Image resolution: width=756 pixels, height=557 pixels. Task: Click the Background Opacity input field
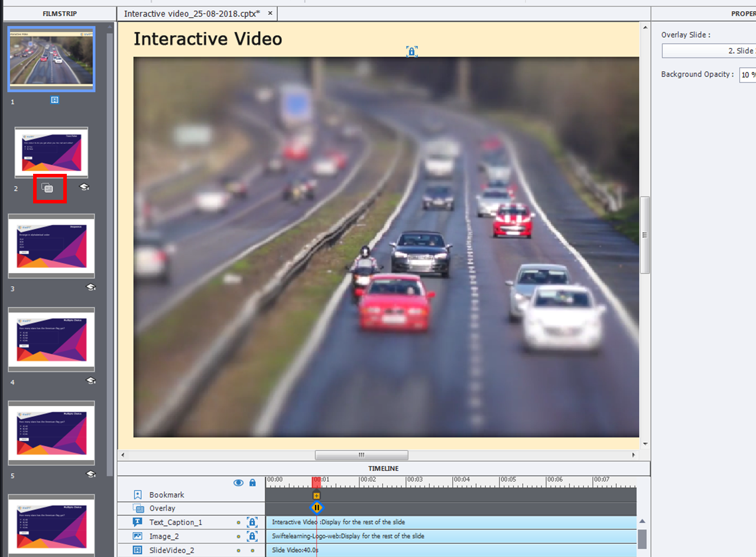click(x=747, y=75)
